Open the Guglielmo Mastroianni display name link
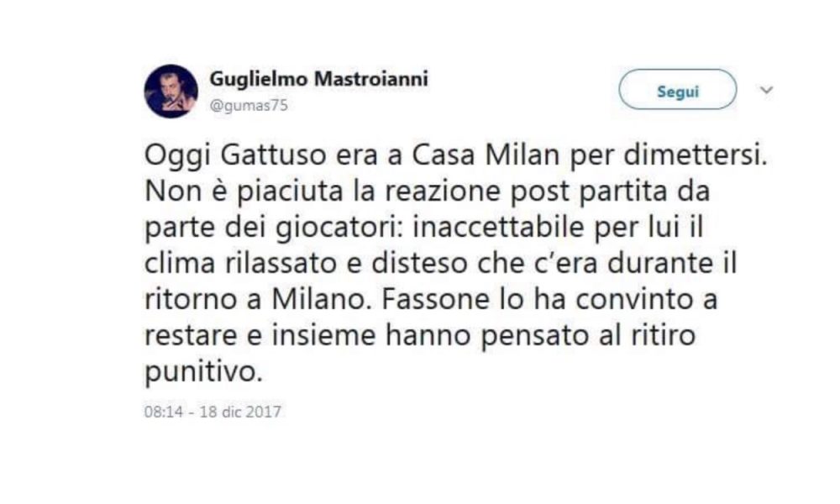840x504 pixels. click(318, 79)
